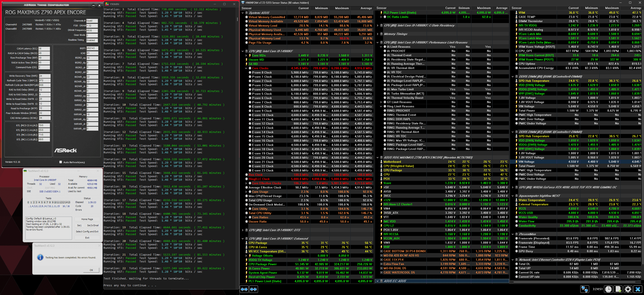The width and height of the screenshot is (644, 295).
Task: Click the round icon beside Virtual Memory Committed
Action: tap(246, 17)
